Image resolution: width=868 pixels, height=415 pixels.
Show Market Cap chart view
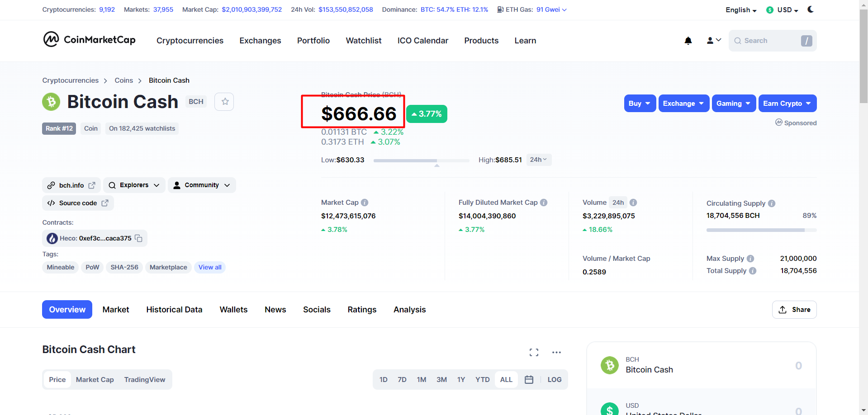pos(95,380)
